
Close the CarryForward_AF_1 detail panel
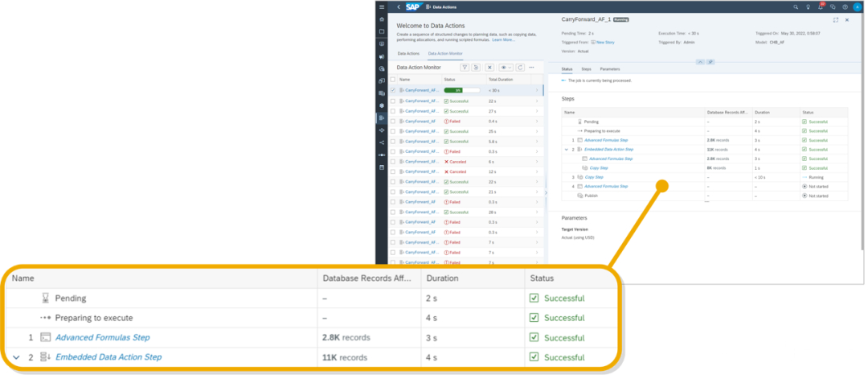[847, 19]
